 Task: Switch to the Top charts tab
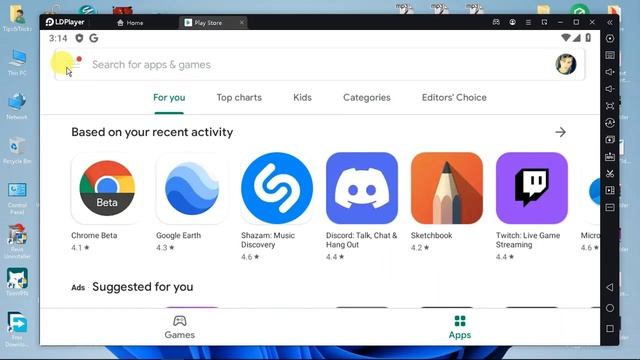point(239,98)
